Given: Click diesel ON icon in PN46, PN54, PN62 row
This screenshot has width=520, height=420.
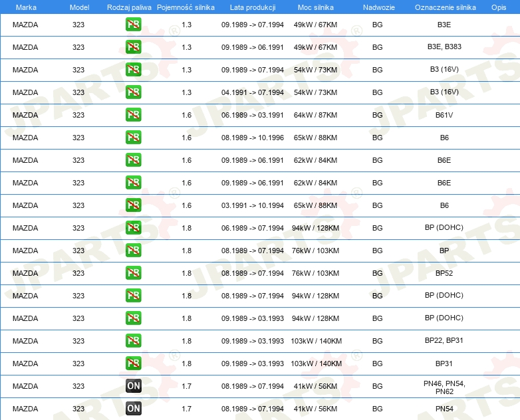Looking at the screenshot, I should point(133,385).
